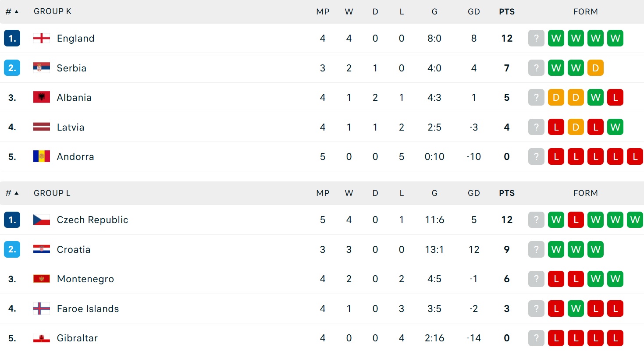The height and width of the screenshot is (351, 644).
Task: Click the Serbia flag icon
Action: point(42,68)
